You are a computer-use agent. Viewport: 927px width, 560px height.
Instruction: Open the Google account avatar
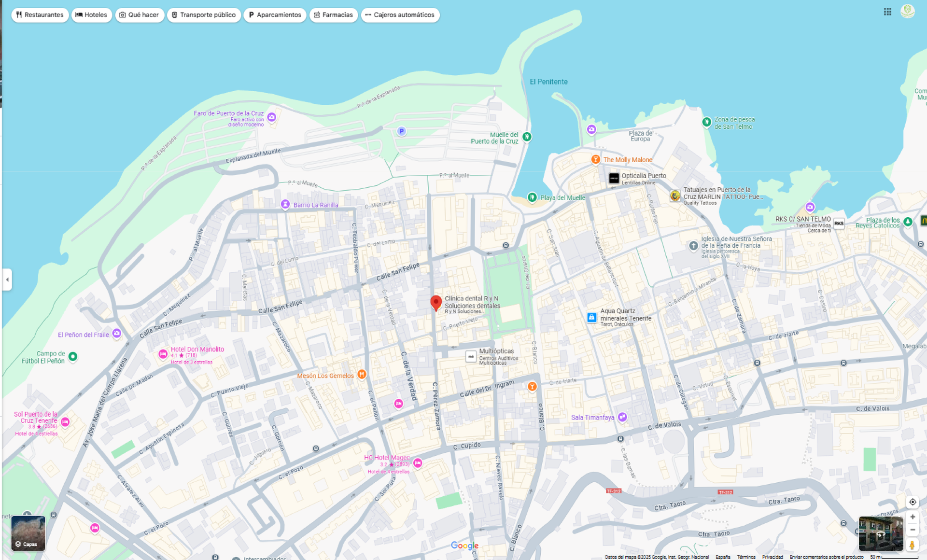click(x=907, y=11)
